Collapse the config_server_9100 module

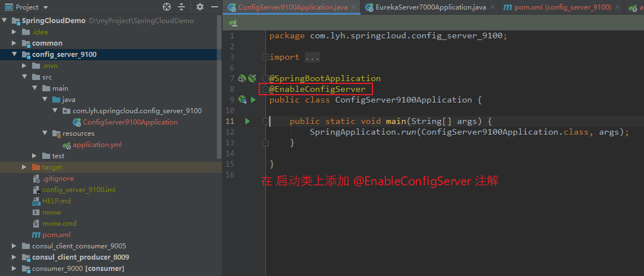click(15, 54)
